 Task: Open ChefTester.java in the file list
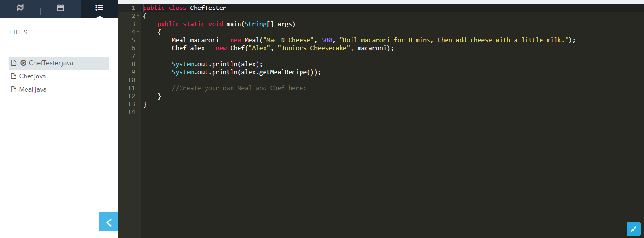click(59, 63)
